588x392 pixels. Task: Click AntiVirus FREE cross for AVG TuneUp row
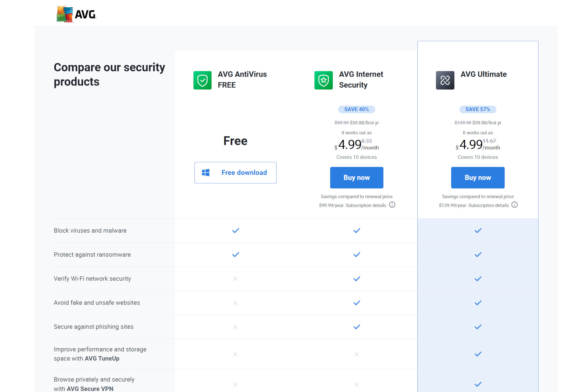pos(235,354)
